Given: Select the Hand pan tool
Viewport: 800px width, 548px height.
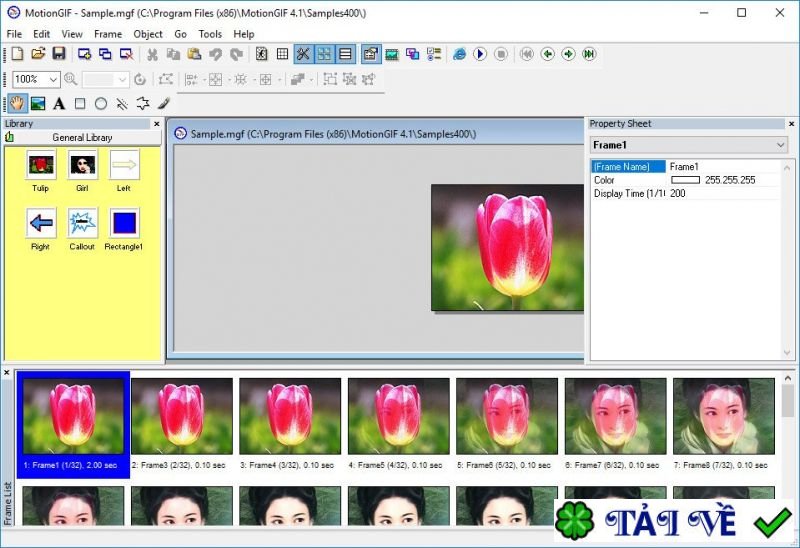Looking at the screenshot, I should [x=17, y=103].
